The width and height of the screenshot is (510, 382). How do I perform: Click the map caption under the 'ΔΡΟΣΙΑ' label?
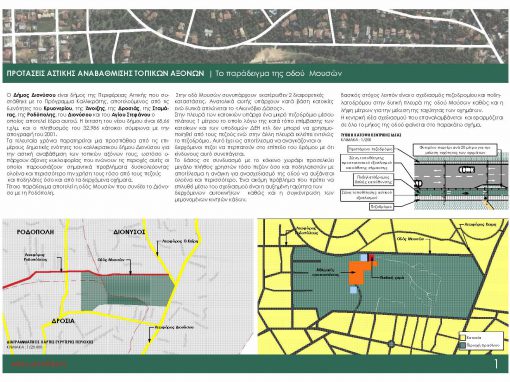[x=50, y=342]
